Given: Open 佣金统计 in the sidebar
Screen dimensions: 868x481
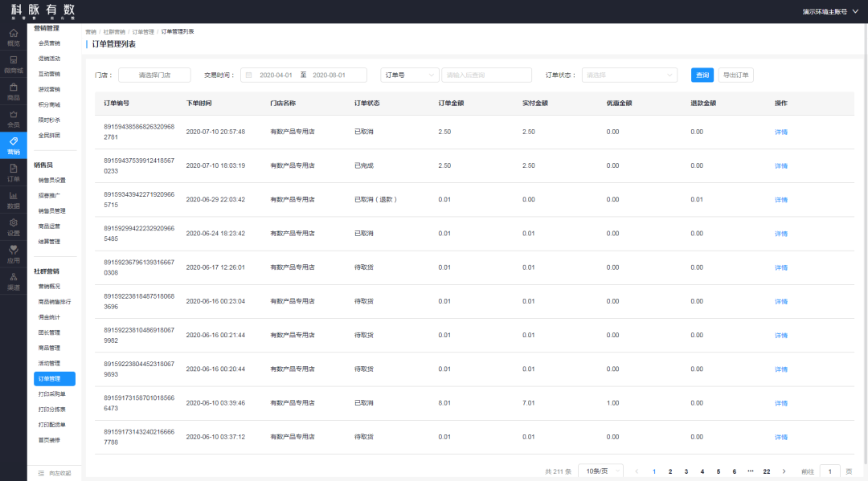Looking at the screenshot, I should click(49, 317).
